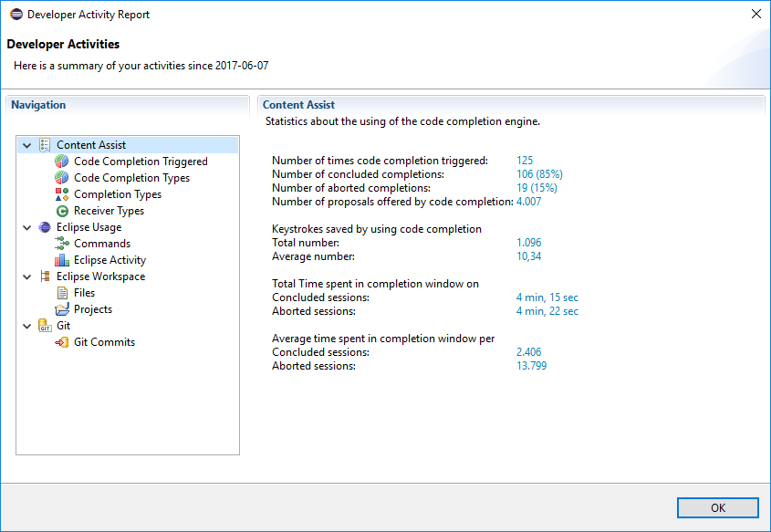The height and width of the screenshot is (532, 771).
Task: Click the Completion Types shapes icon
Action: 62,194
